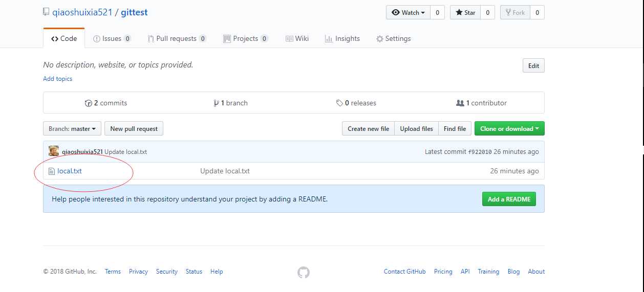Switch to the Pull requests tab
Screen dimensions: 644x292
click(177, 38)
